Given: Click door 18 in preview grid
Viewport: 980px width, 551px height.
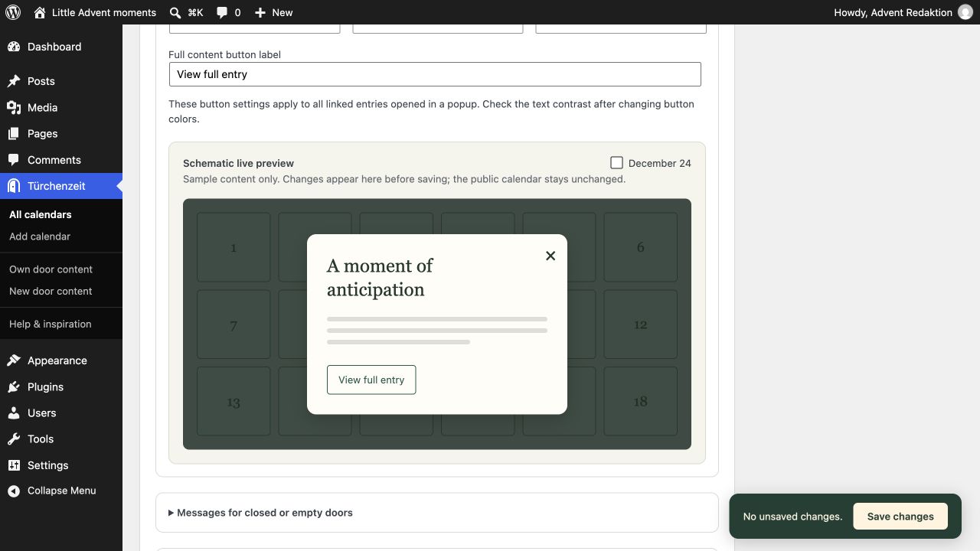Looking at the screenshot, I should coord(641,402).
